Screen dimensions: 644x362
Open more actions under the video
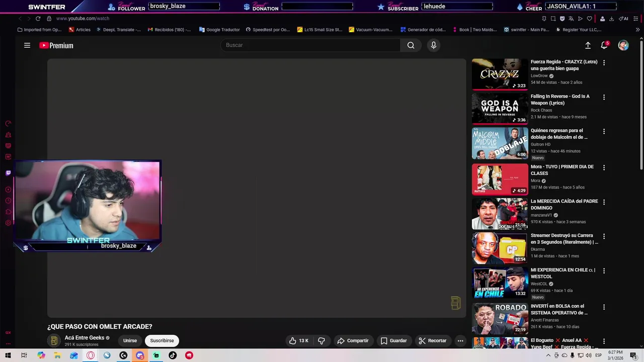[x=460, y=340]
